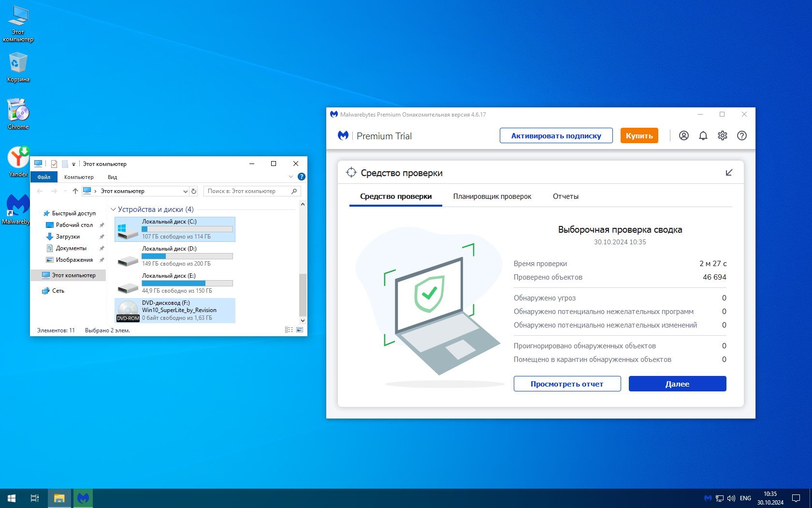Viewport: 812px width, 508px height.
Task: Click the Активировать подписку button
Action: [556, 135]
